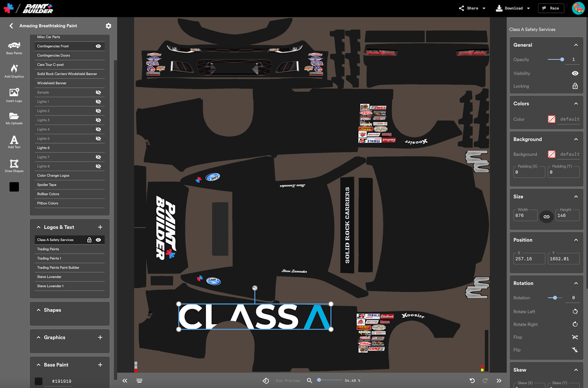Open the Base Paints tool
The image size is (588, 388).
[x=14, y=47]
